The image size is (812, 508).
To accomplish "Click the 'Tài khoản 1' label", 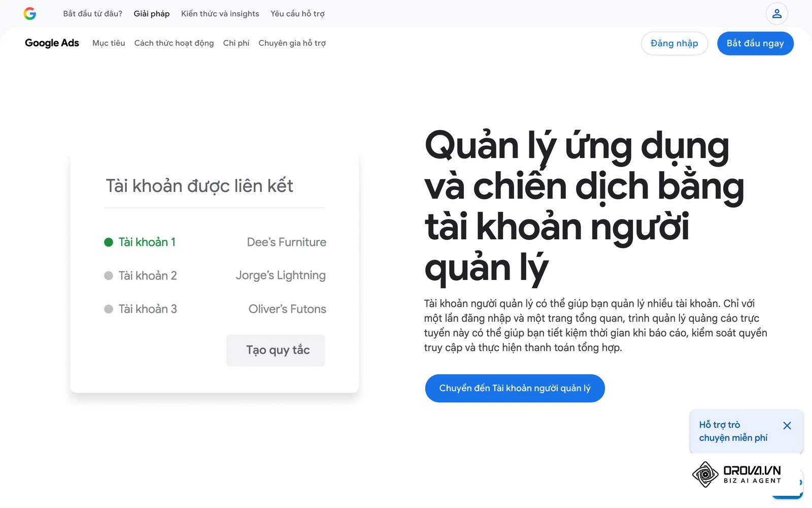I will [147, 242].
